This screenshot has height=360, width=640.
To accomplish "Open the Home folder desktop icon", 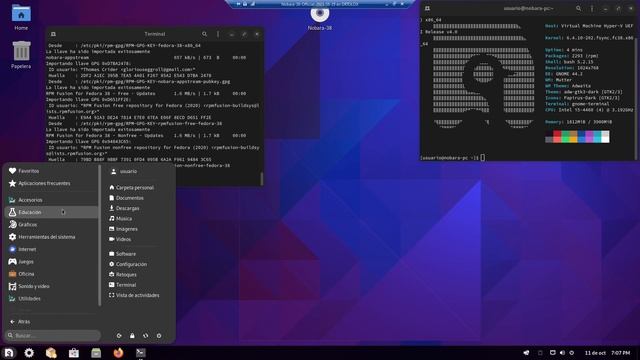I will pos(21,17).
